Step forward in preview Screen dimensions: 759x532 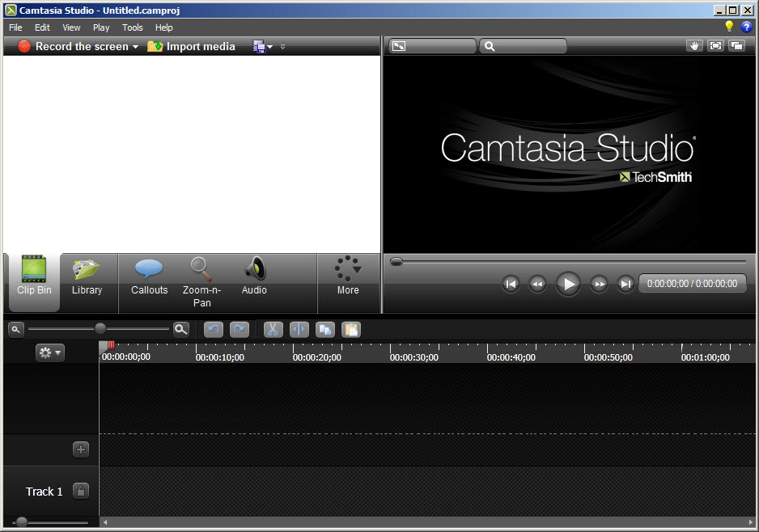point(599,284)
